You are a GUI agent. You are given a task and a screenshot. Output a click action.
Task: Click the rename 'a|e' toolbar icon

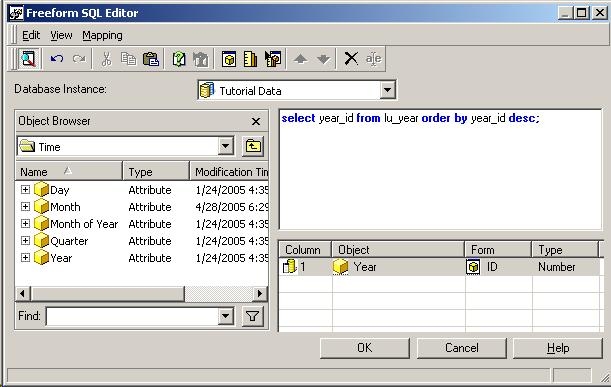coord(373,59)
